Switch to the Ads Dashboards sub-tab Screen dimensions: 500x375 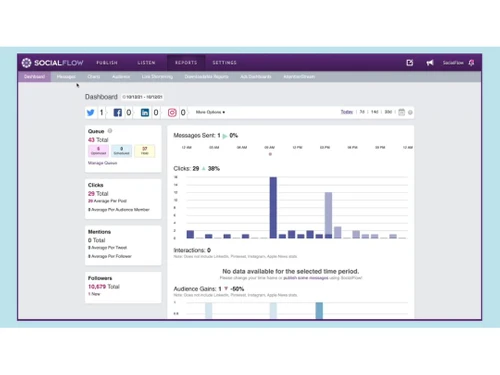[x=256, y=77]
